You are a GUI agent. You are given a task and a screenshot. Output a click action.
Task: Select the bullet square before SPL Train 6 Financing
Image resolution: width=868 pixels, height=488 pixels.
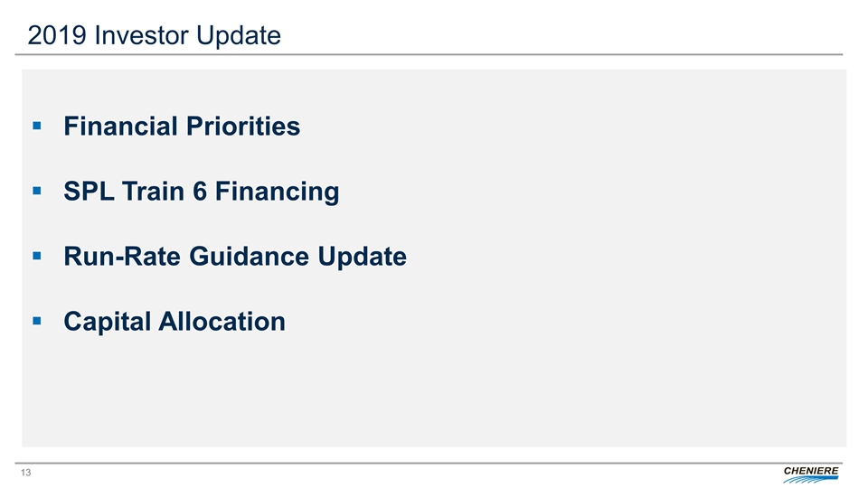[x=36, y=192]
